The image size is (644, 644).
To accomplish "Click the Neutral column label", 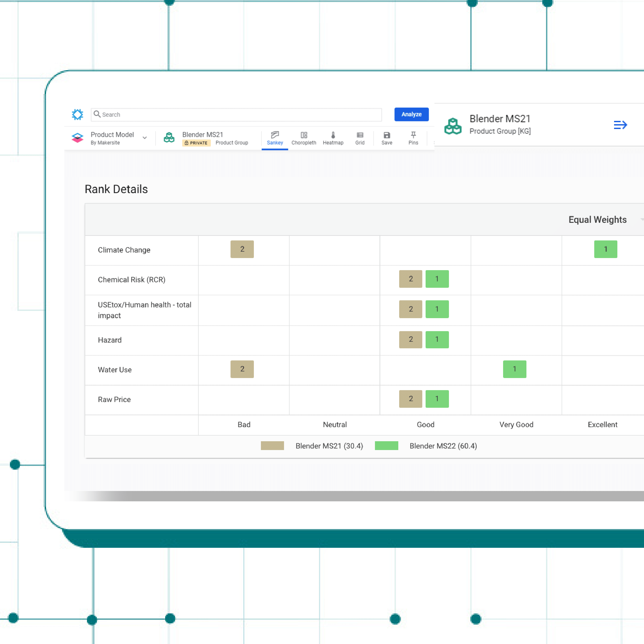I will pos(335,425).
